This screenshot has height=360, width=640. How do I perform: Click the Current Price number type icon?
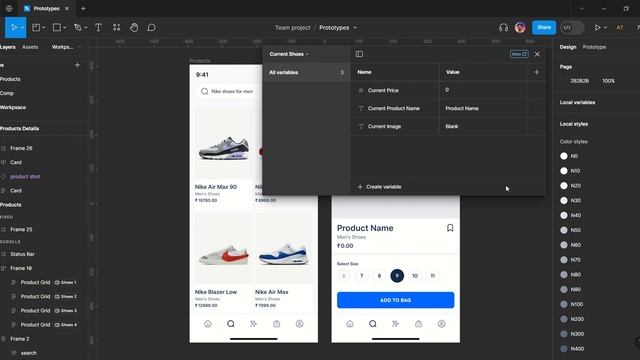pos(360,90)
